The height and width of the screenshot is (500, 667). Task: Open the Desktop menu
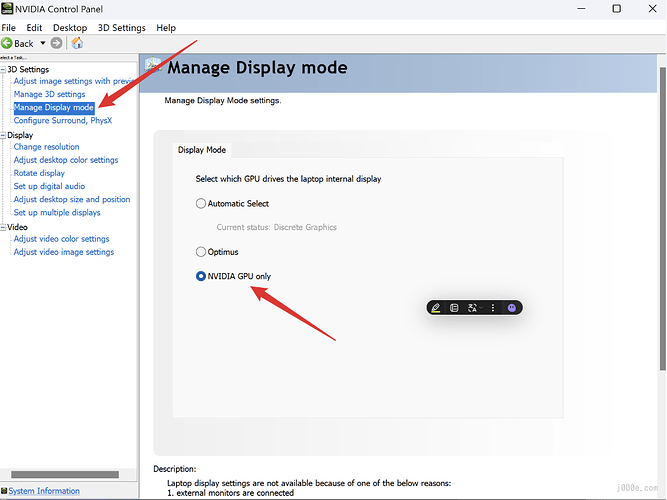click(70, 28)
